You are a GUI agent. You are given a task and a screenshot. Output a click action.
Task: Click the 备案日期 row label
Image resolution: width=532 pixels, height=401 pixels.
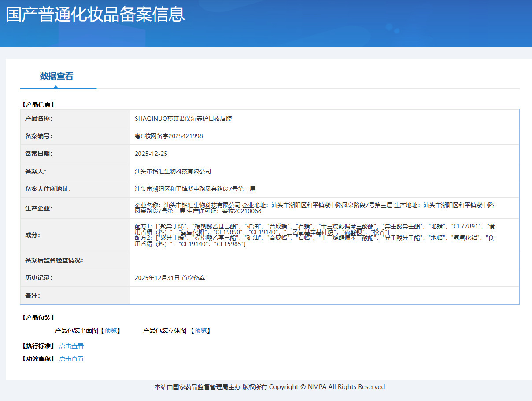(x=39, y=154)
